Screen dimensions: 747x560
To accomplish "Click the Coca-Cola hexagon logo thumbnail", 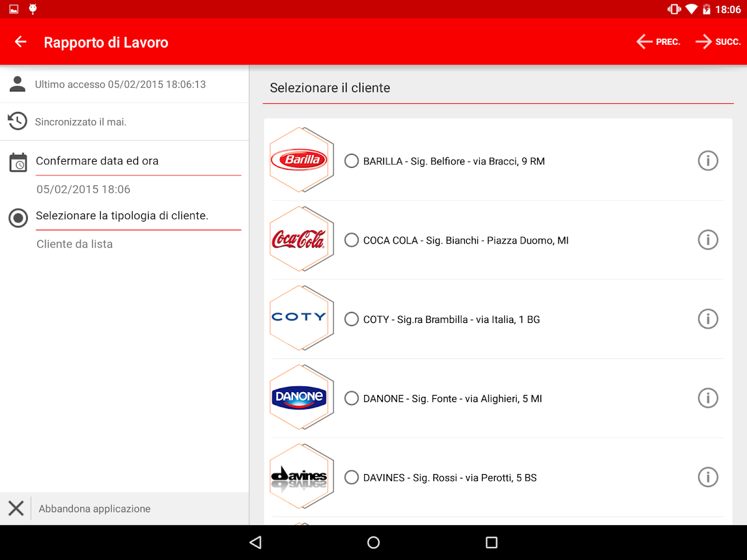I will click(301, 239).
